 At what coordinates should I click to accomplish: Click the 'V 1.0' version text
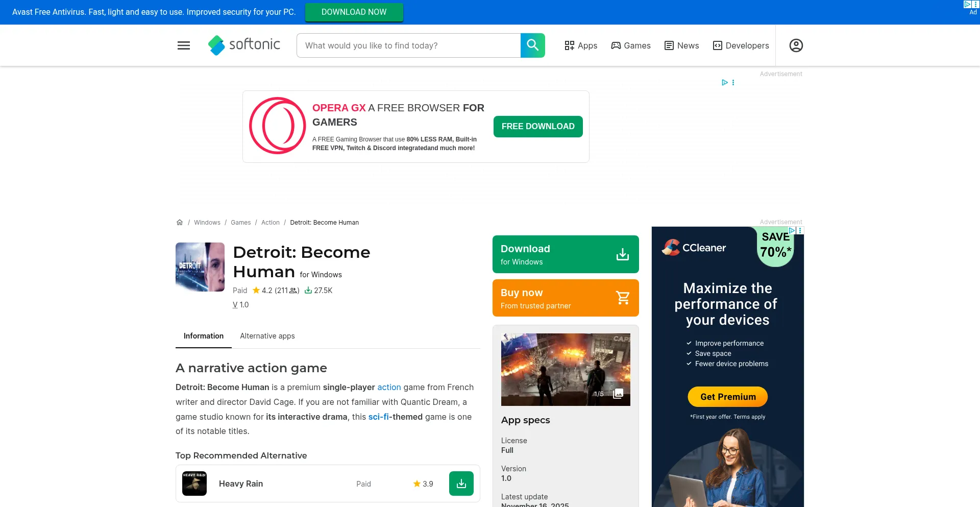[x=241, y=305]
